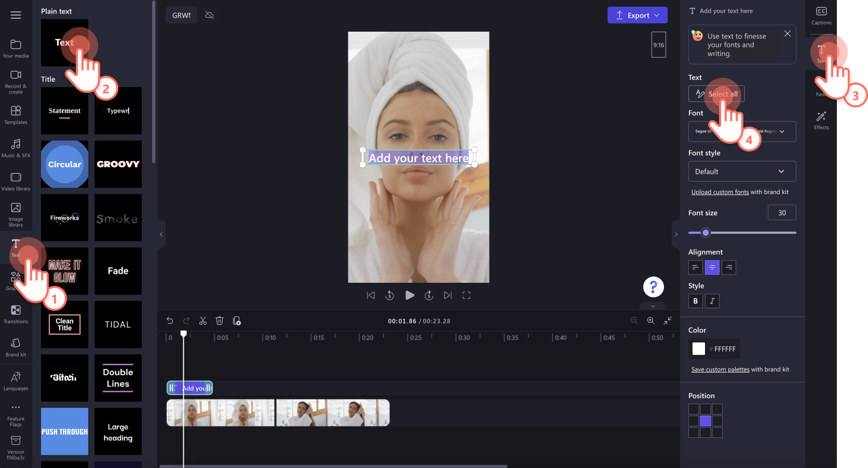The width and height of the screenshot is (868, 468).
Task: Open Music & SFX tab
Action: tap(16, 148)
